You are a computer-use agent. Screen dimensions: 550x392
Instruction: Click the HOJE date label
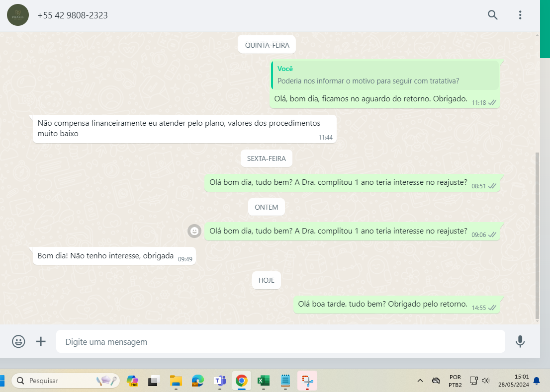pyautogui.click(x=266, y=280)
